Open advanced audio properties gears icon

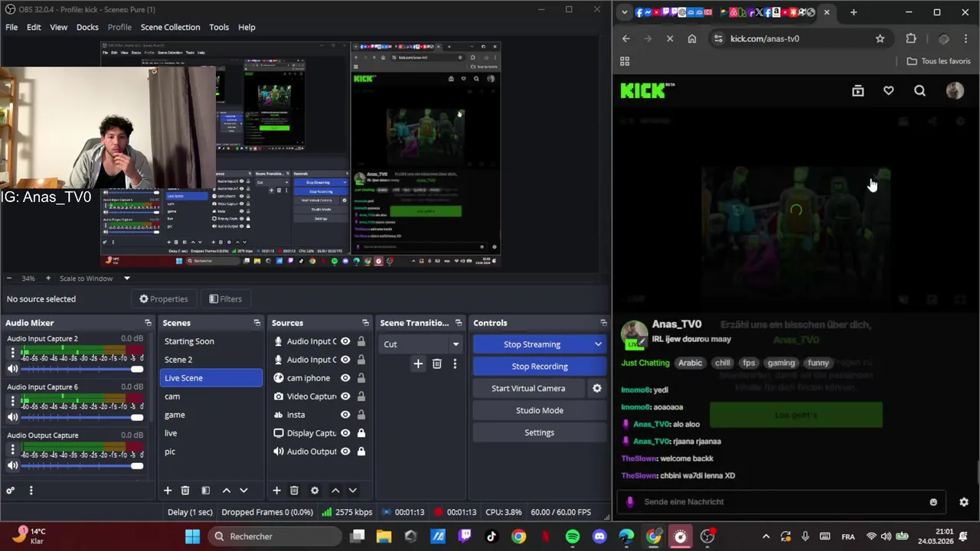(x=11, y=491)
